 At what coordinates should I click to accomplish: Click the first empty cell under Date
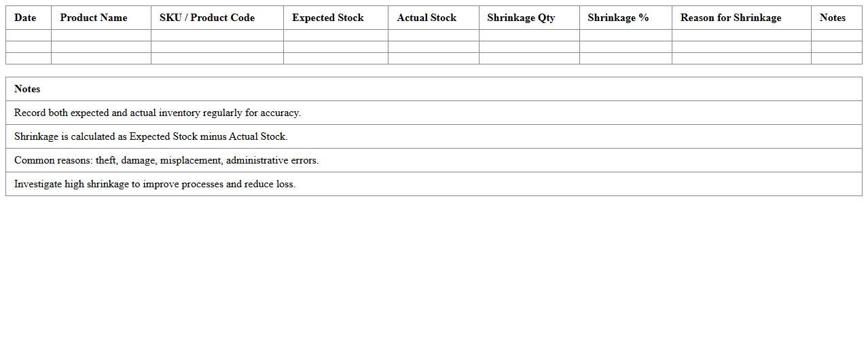pyautogui.click(x=29, y=35)
